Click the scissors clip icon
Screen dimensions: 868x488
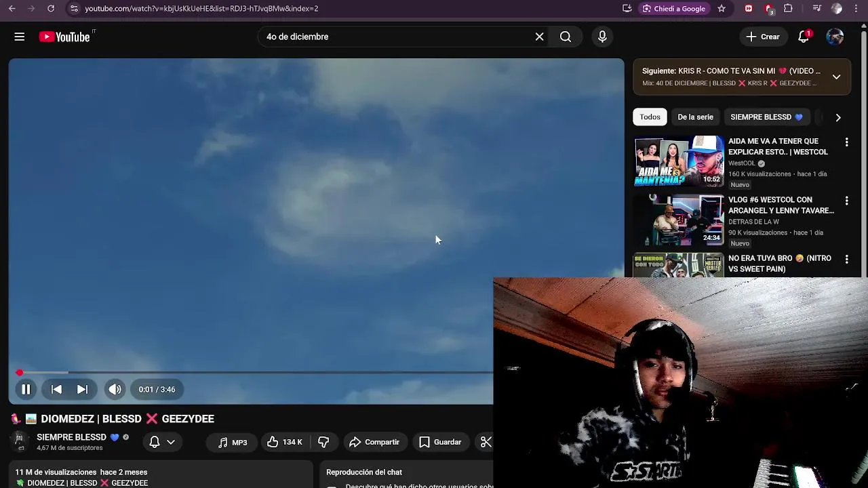tap(486, 442)
